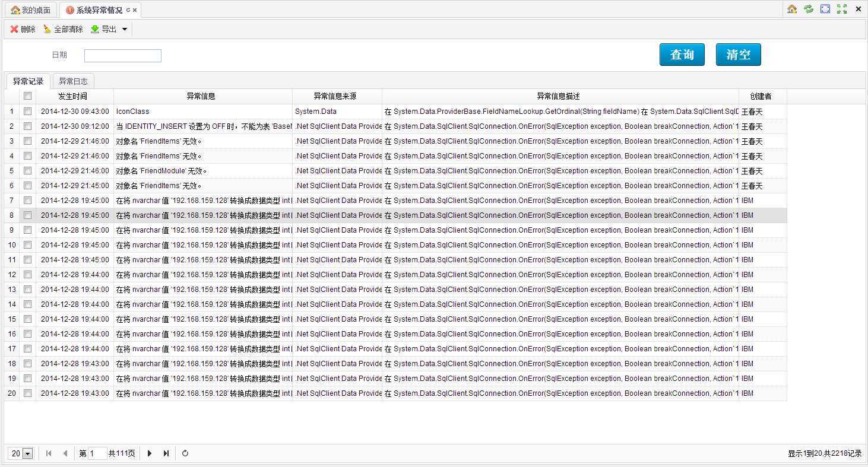Check the checkbox for row 8
This screenshot has height=467, width=868.
(27, 215)
